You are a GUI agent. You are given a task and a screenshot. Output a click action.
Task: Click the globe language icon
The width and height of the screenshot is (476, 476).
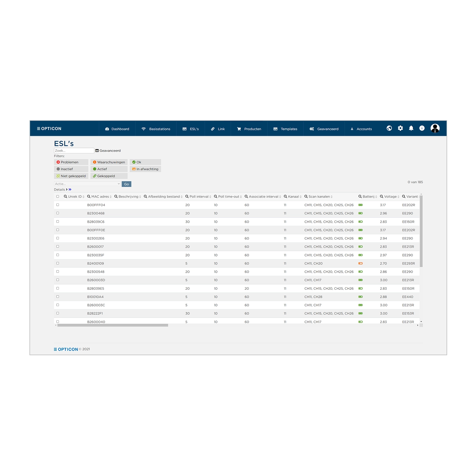pyautogui.click(x=389, y=128)
